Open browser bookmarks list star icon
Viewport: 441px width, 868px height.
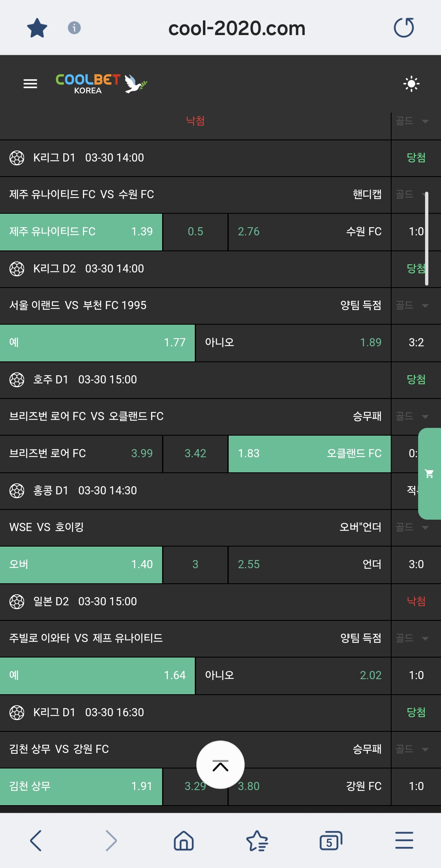[257, 841]
